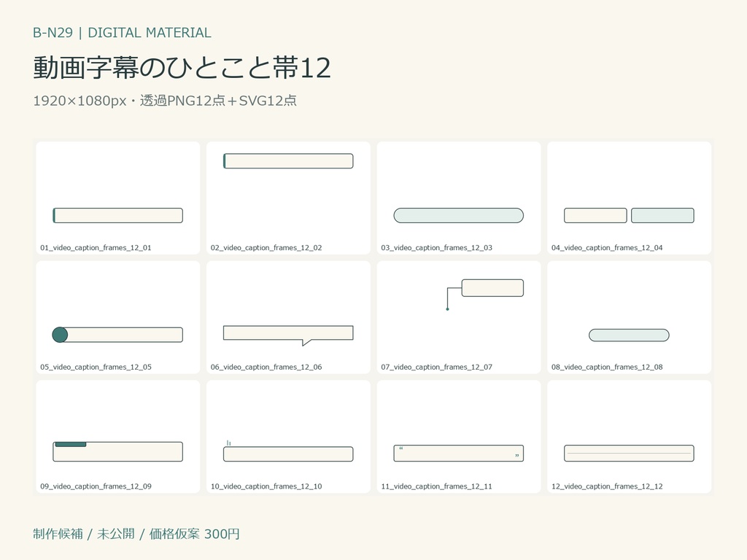Click filename 06_video_caption_frames_12_06
The width and height of the screenshot is (747, 560).
pyautogui.click(x=266, y=367)
